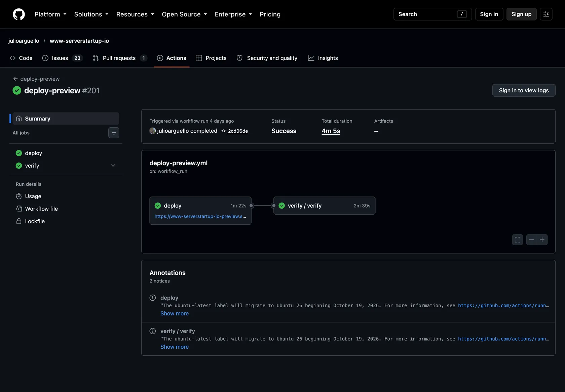Open the Pull requests tab

120,58
